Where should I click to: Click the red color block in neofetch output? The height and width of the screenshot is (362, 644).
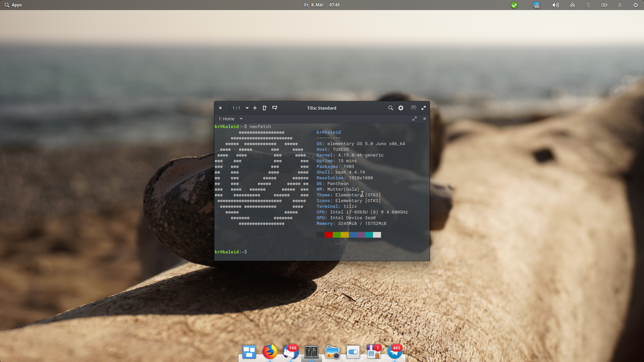pos(328,235)
